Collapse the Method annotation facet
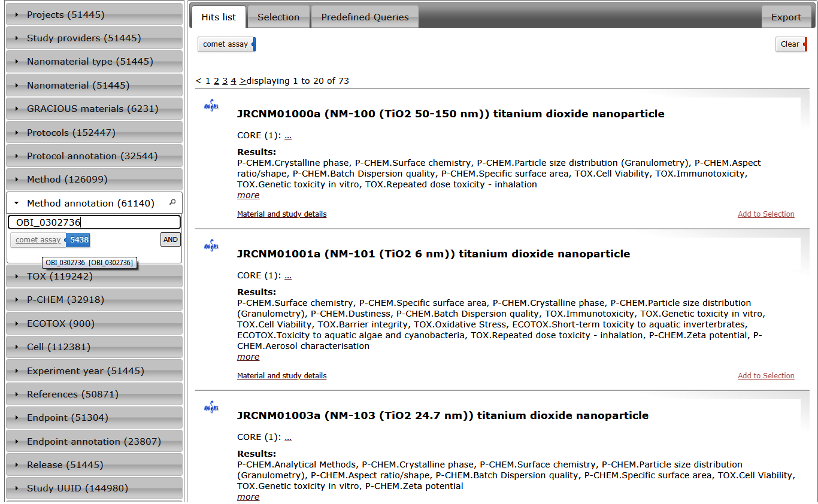818x504 pixels. tap(17, 204)
